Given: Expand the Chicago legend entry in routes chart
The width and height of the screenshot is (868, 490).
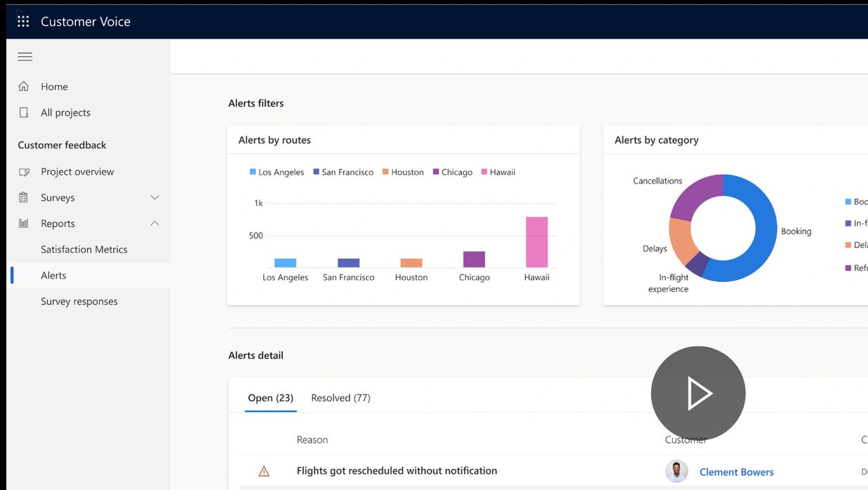Looking at the screenshot, I should [452, 172].
